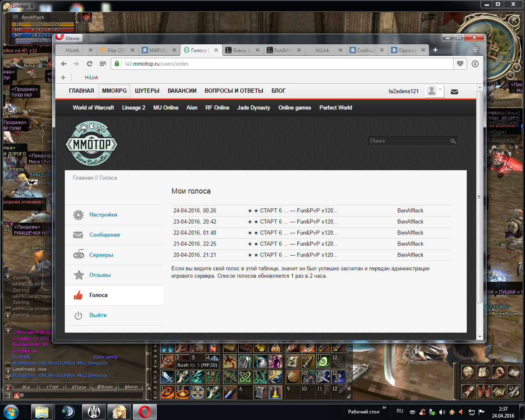Open Opera from the Windows taskbar
525x420 pixels.
[144, 411]
